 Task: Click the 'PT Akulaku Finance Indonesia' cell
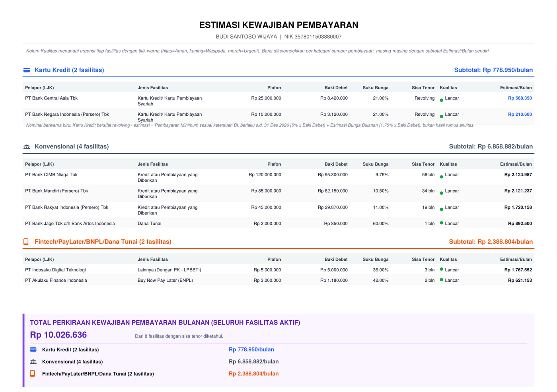pos(56,281)
